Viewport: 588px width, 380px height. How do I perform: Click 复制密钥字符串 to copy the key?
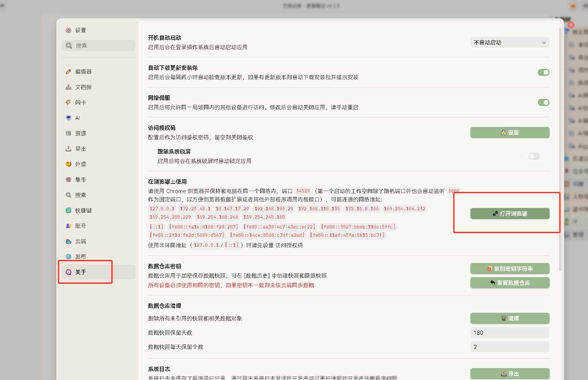coord(510,268)
